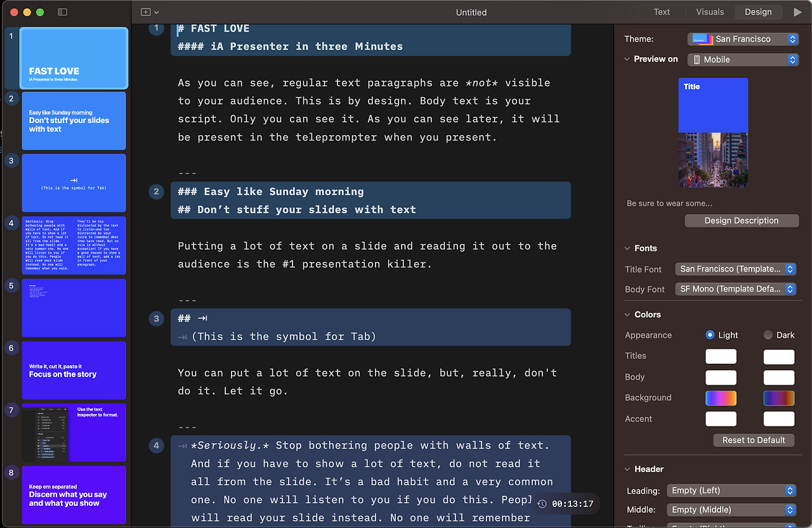
Task: Click the clock icon beside the 00:13:17 timer
Action: click(542, 504)
